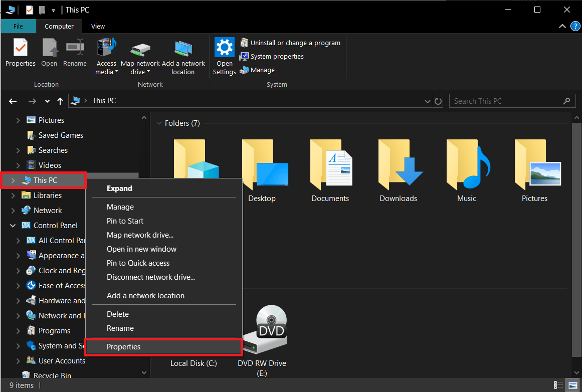Minimize the ribbon with the chevron button
Viewport: 582px width, 392px height.
pos(562,26)
